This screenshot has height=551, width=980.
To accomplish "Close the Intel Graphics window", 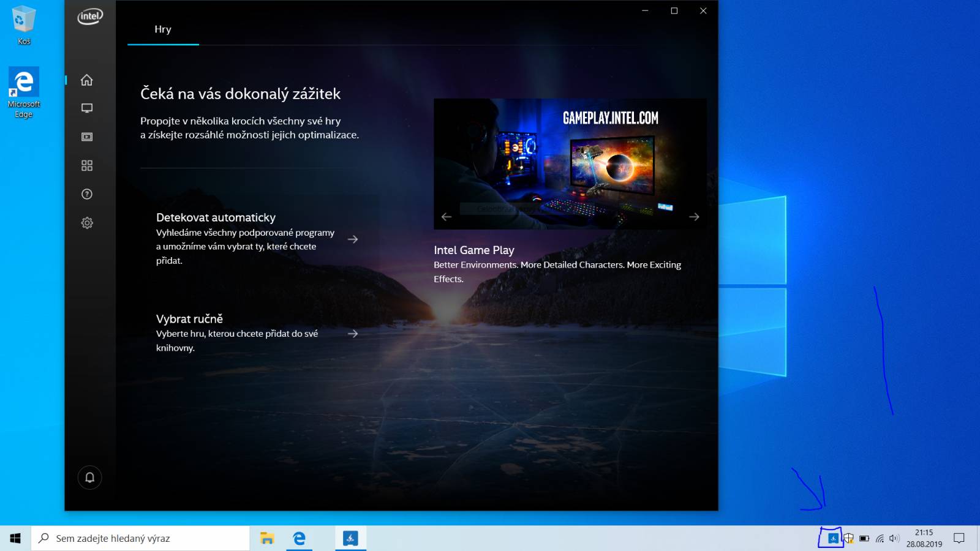I will (x=703, y=10).
